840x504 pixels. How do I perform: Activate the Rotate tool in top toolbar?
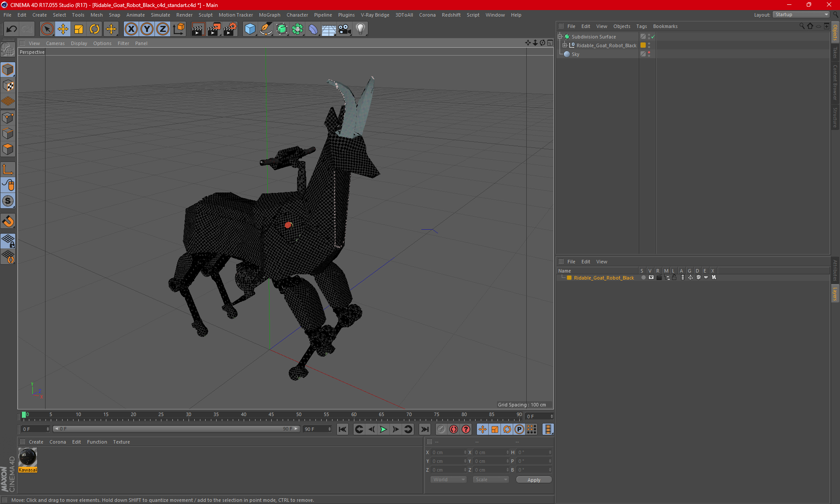click(x=94, y=29)
